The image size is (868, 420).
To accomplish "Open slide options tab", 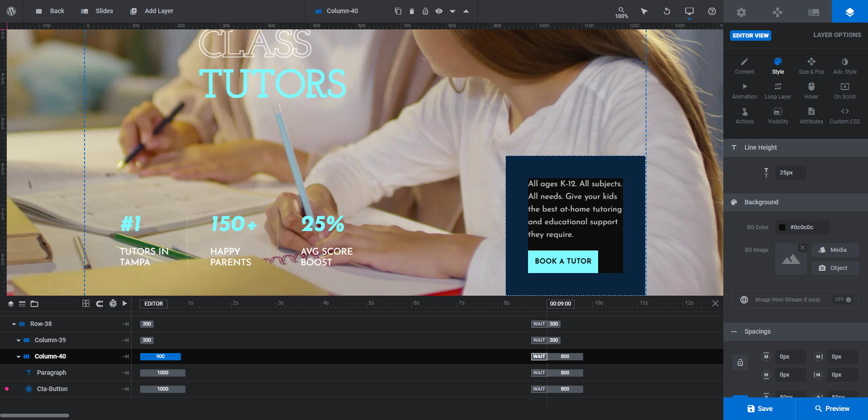I will (814, 12).
